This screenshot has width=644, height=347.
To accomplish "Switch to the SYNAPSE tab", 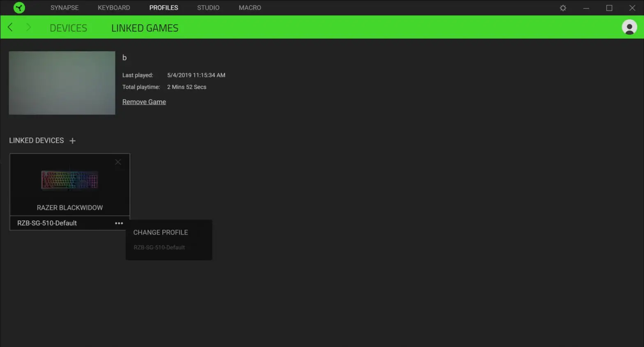I will pyautogui.click(x=64, y=8).
